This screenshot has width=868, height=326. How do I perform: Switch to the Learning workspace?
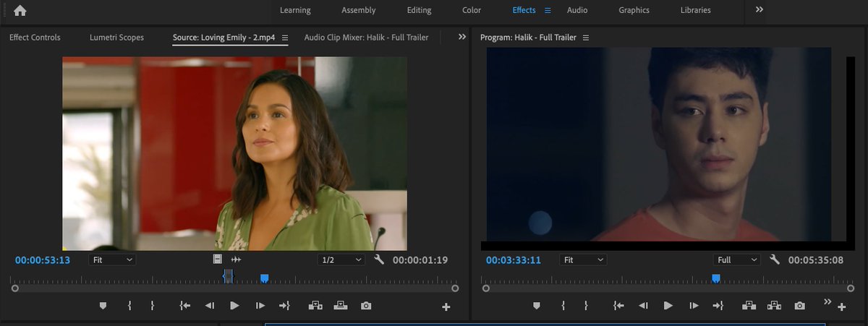pos(295,10)
